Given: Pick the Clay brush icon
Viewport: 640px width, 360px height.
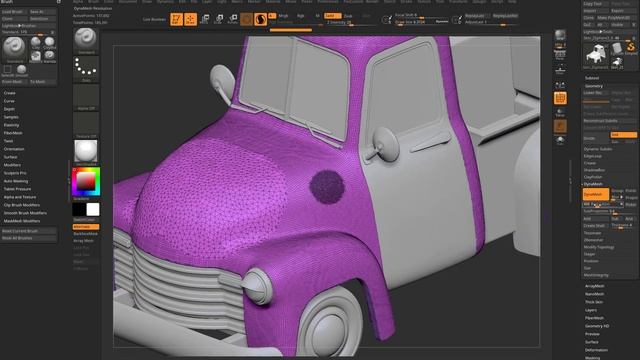Looking at the screenshot, I should [x=36, y=42].
